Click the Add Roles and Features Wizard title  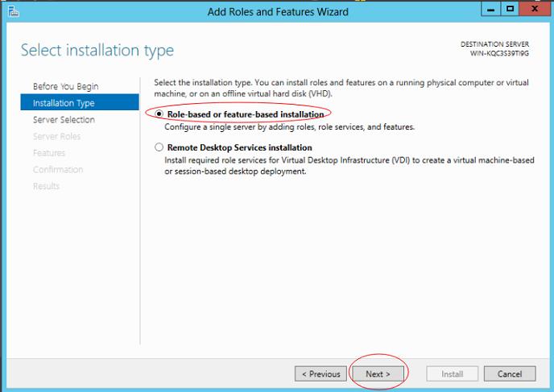tap(278, 11)
